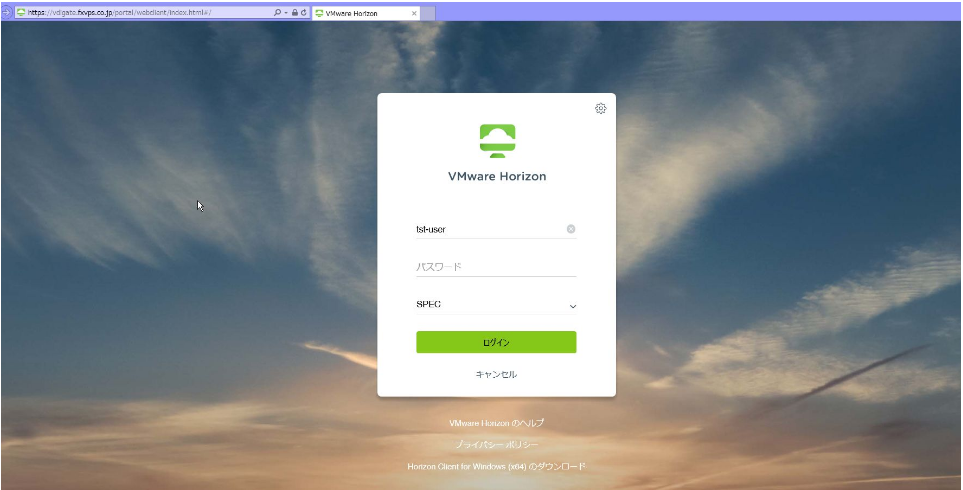The image size is (963, 490).
Task: Open the settings gear in login panel
Action: click(600, 109)
